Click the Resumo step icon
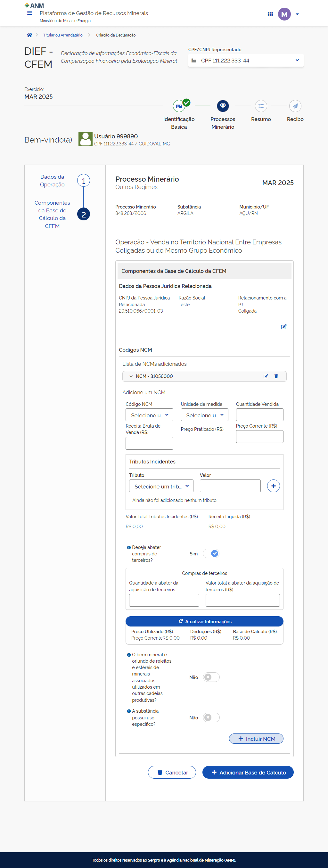328x868 pixels. pyautogui.click(x=261, y=106)
